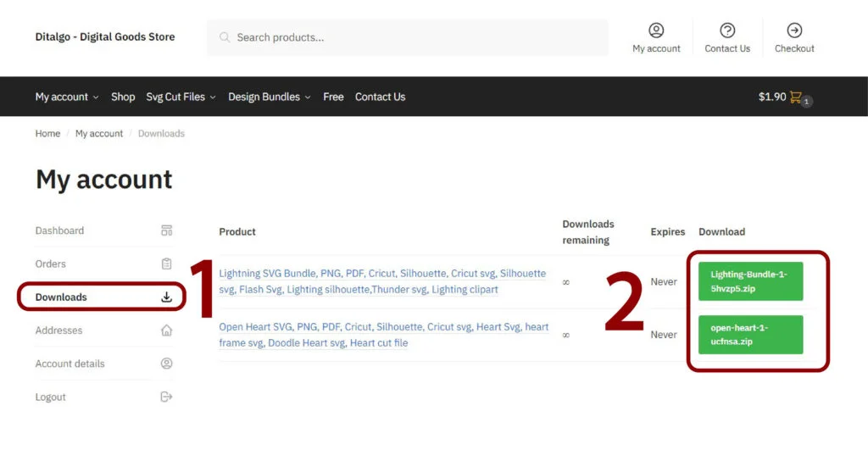Open the Shop menu item
The height and width of the screenshot is (461, 868).
point(123,97)
